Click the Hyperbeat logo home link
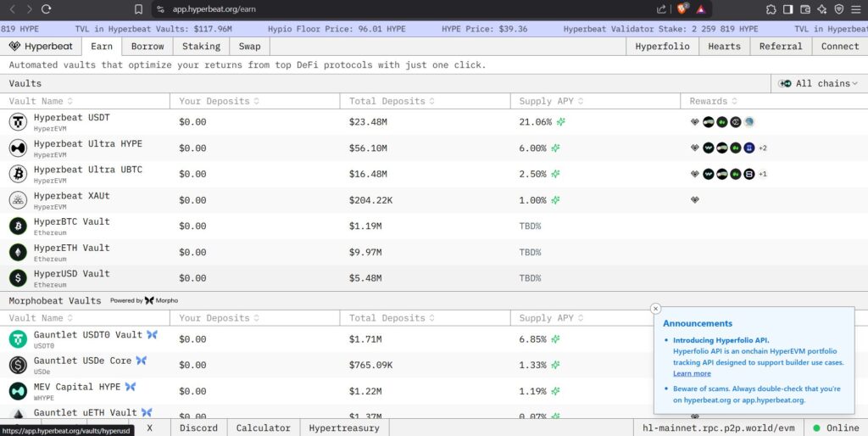The width and height of the screenshot is (868, 436). click(41, 47)
